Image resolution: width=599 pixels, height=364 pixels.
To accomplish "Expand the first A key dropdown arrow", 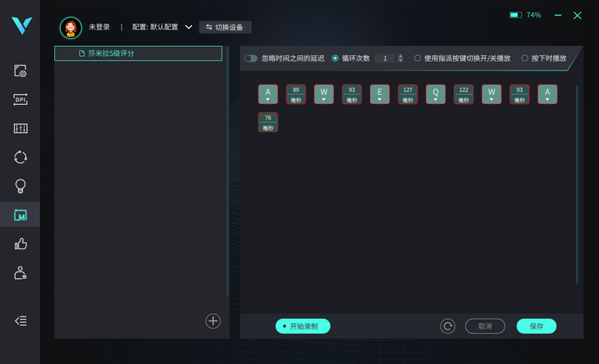I will [x=267, y=99].
